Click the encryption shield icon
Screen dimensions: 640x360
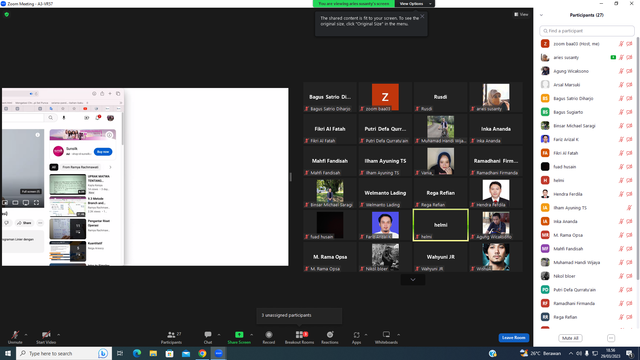coord(7,14)
